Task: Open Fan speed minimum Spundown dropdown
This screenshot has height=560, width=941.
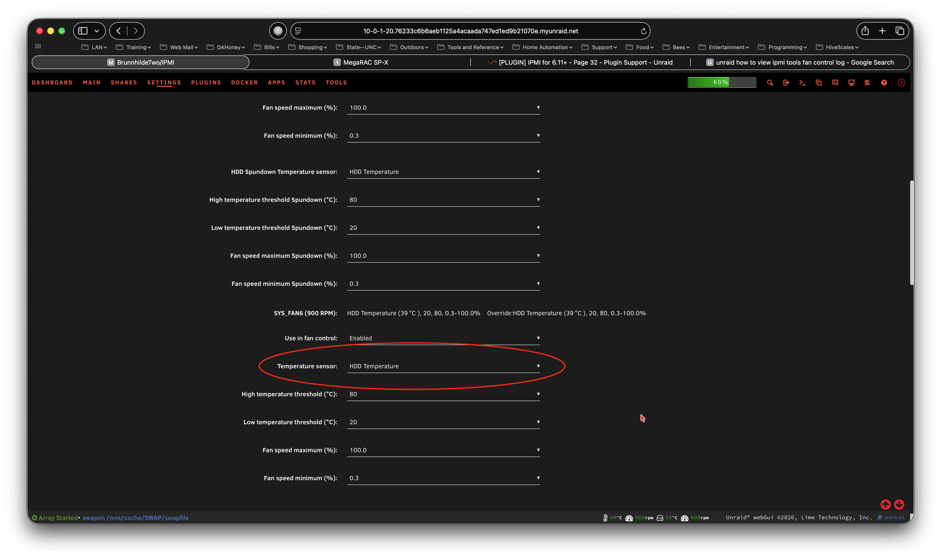Action: [x=443, y=284]
